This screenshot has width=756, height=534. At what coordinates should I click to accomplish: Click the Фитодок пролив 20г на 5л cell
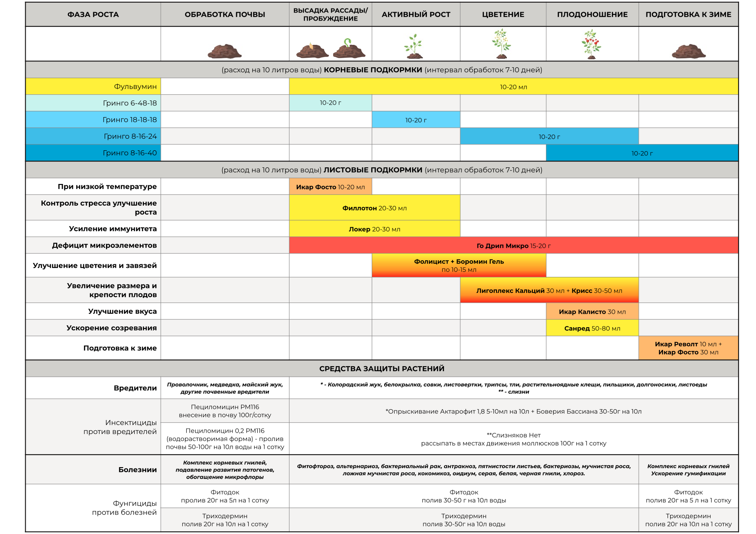tap(225, 496)
